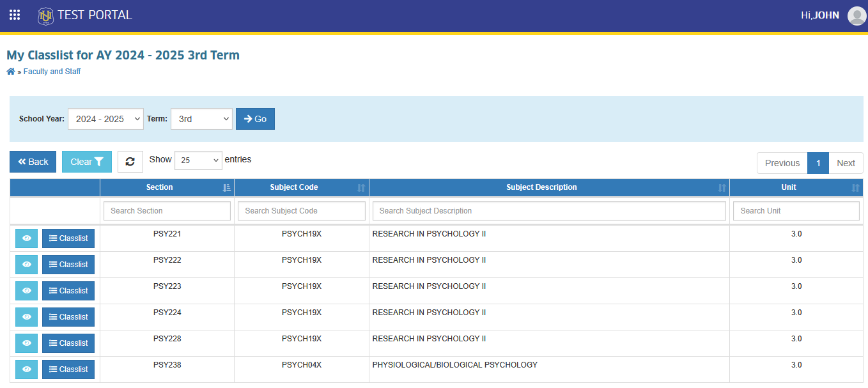Open the user avatar profile icon

pyautogui.click(x=856, y=15)
